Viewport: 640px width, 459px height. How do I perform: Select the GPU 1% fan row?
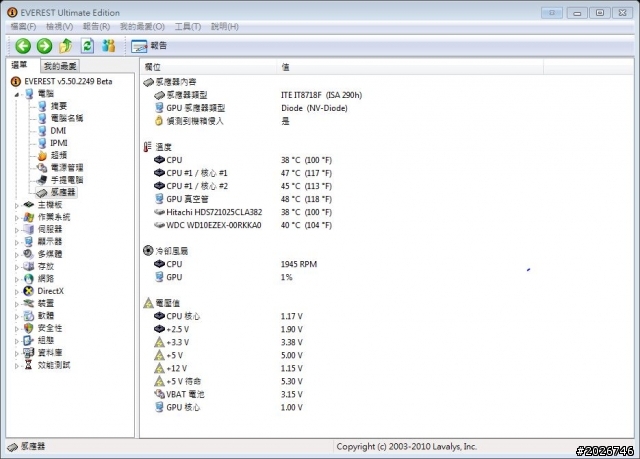click(x=223, y=277)
